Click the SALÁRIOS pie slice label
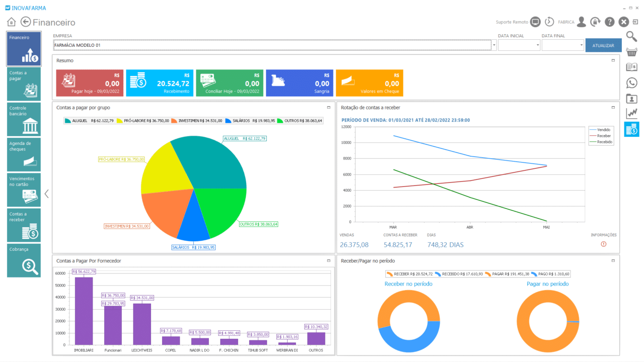 coord(194,247)
